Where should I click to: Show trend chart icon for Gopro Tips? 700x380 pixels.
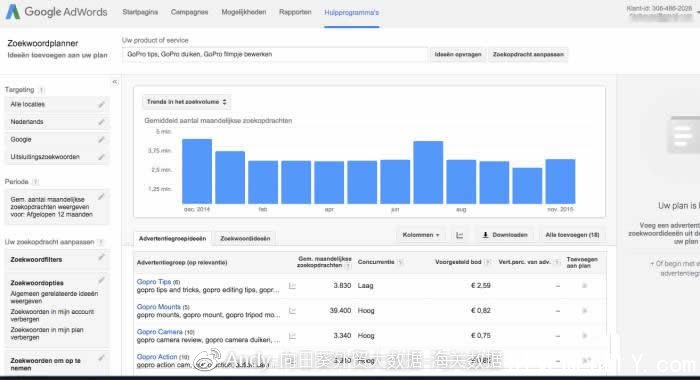(x=292, y=286)
